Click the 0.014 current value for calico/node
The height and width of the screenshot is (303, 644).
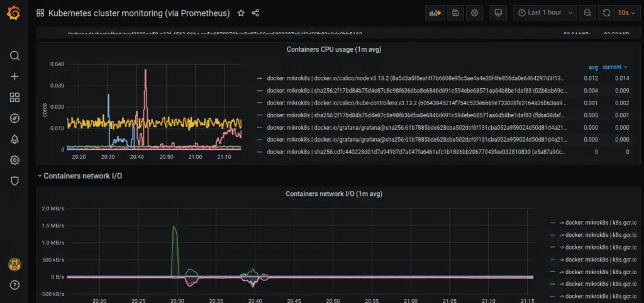622,77
